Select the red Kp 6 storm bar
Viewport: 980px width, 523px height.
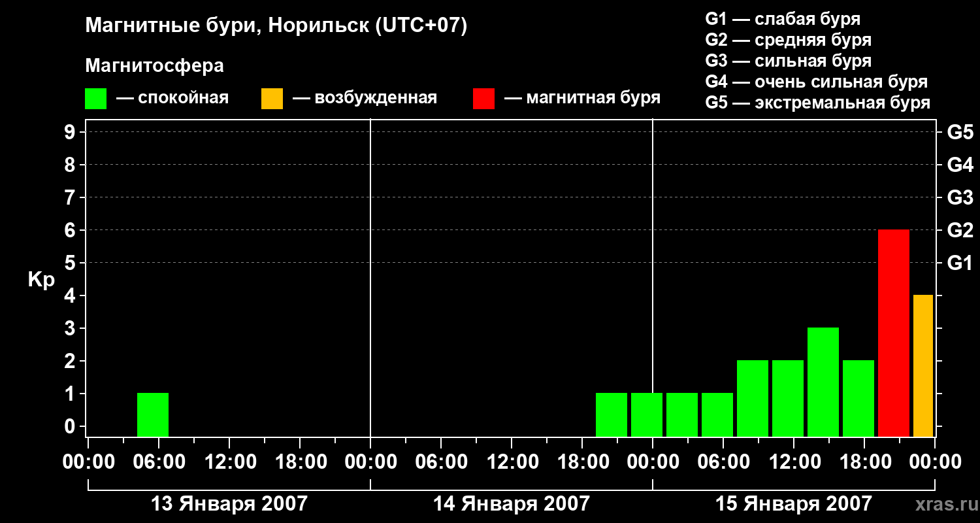pyautogui.click(x=894, y=333)
